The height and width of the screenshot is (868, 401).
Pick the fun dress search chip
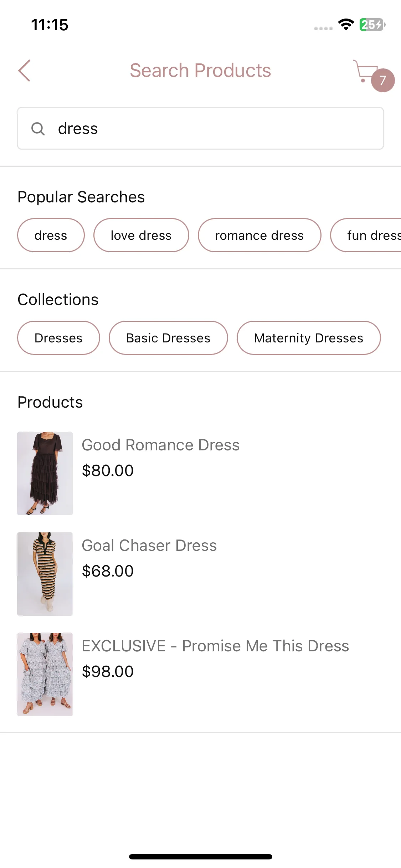click(366, 235)
